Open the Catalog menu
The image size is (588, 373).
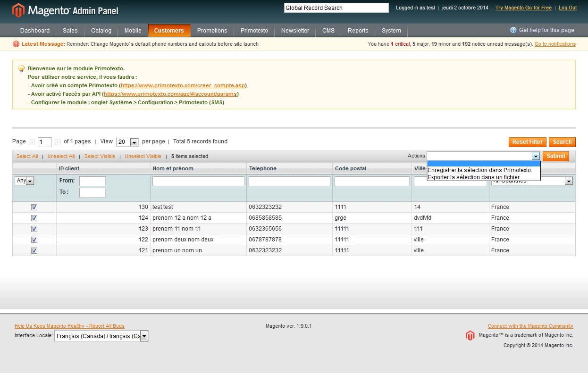pos(101,31)
